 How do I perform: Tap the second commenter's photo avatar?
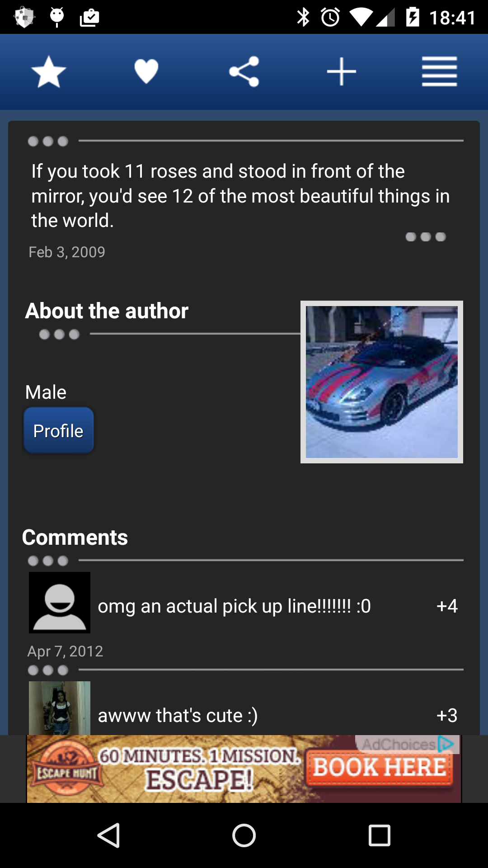[60, 708]
